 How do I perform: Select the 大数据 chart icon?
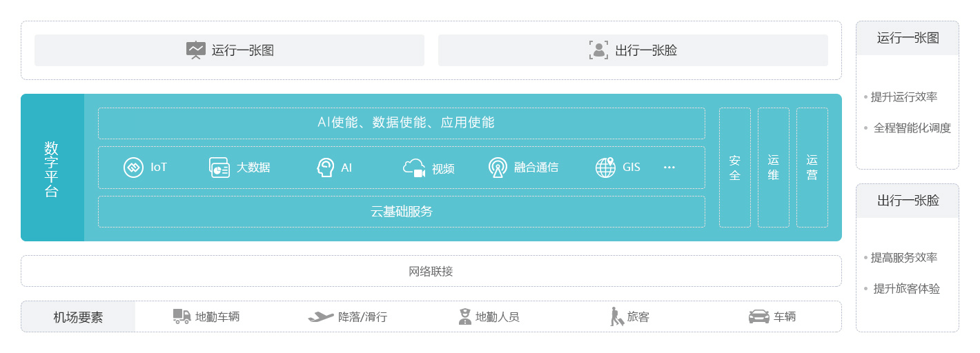click(x=219, y=168)
